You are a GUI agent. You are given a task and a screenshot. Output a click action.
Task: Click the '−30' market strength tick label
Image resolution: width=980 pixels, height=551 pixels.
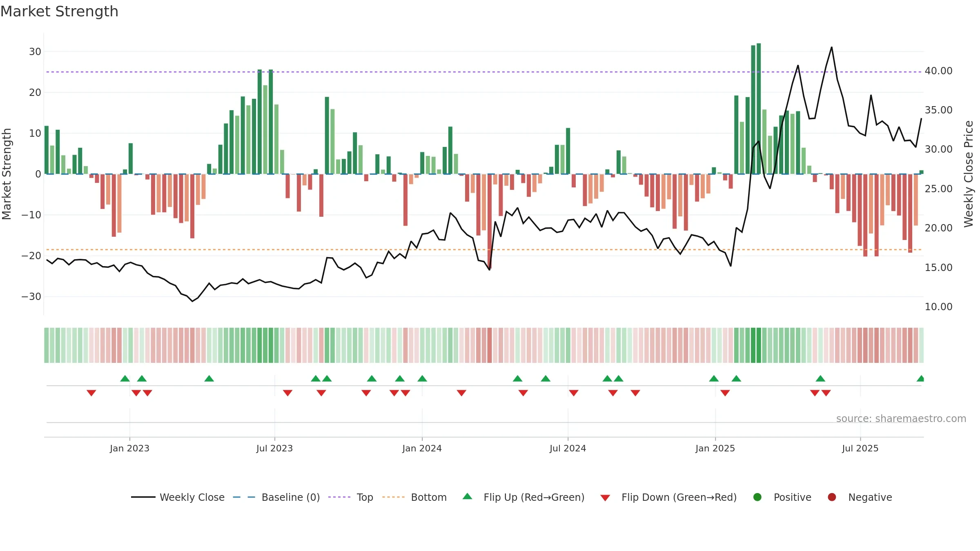[x=31, y=297]
